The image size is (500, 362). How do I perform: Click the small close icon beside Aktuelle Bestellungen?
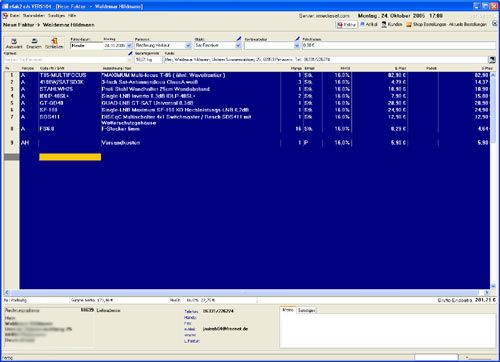pyautogui.click(x=494, y=24)
